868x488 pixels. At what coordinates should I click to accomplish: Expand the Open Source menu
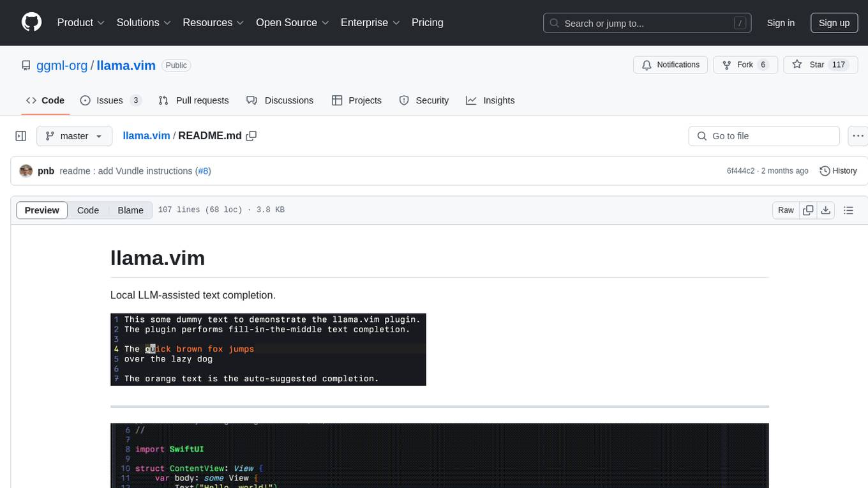[x=292, y=22]
